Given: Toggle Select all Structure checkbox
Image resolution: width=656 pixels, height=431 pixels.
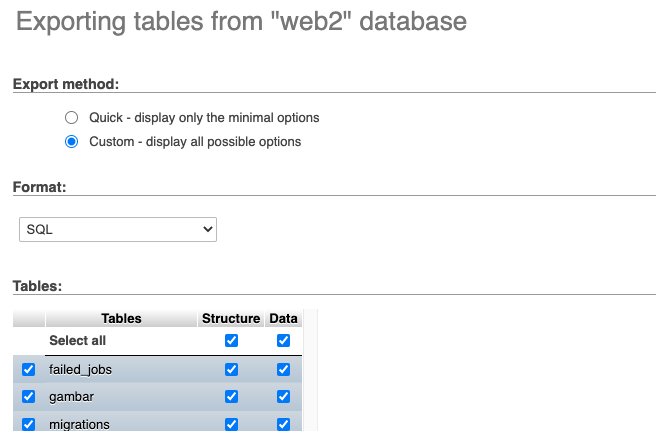Looking at the screenshot, I should click(x=232, y=341).
